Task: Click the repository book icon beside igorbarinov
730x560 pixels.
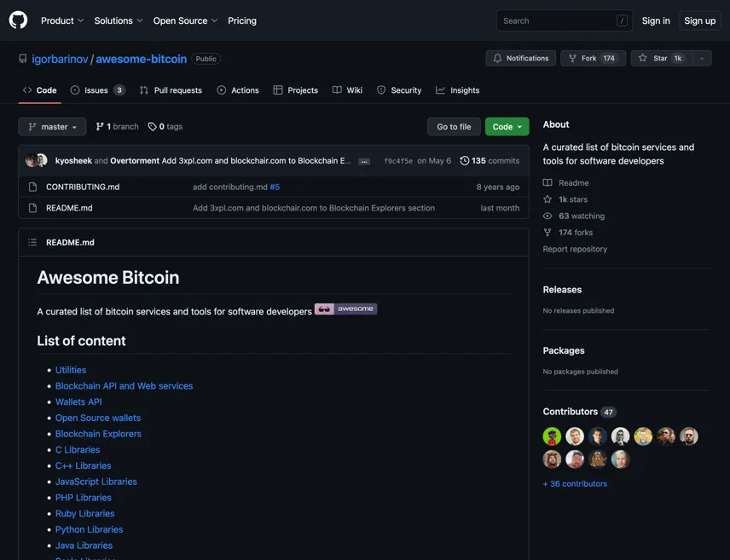Action: click(x=22, y=59)
